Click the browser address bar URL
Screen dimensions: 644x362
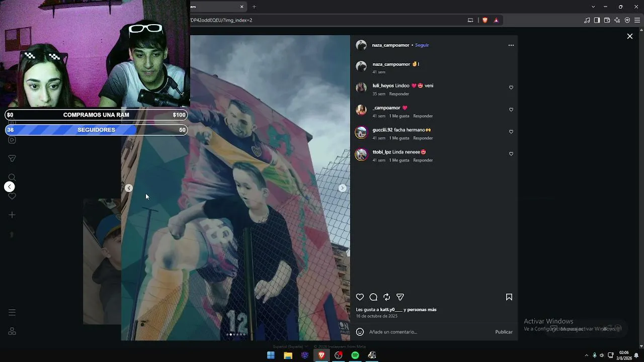coord(221,20)
